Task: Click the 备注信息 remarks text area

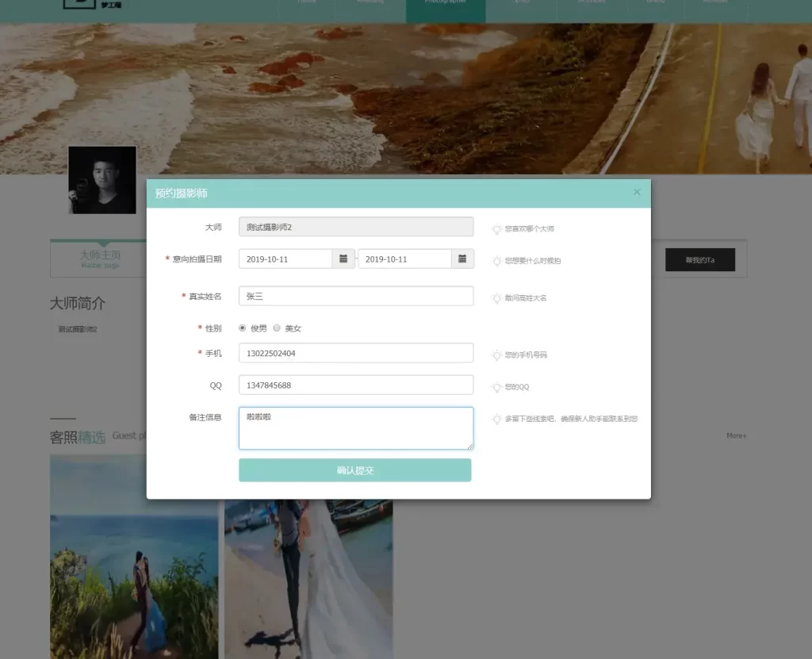Action: [355, 428]
